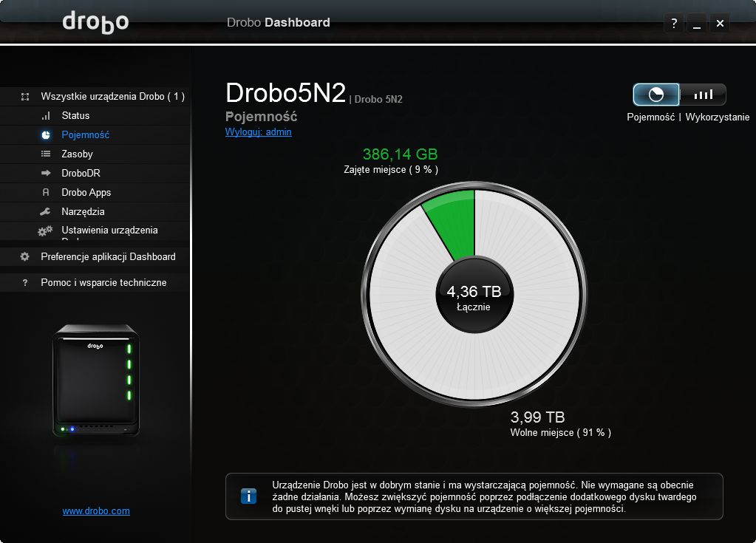The width and height of the screenshot is (756, 543).
Task: Click the Preferencje aplikacji gear icon
Action: [24, 257]
